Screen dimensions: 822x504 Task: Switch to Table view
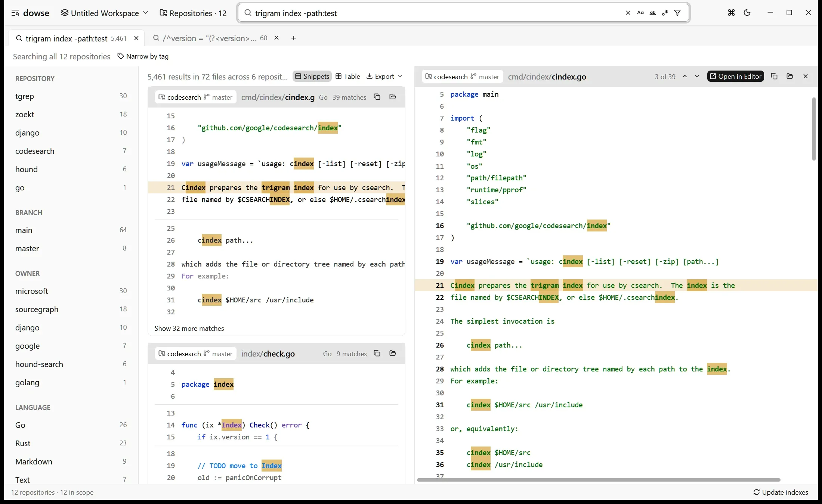pyautogui.click(x=348, y=77)
